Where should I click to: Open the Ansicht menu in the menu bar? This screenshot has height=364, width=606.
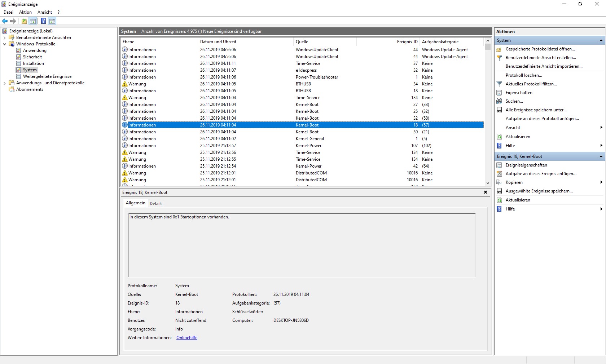45,12
